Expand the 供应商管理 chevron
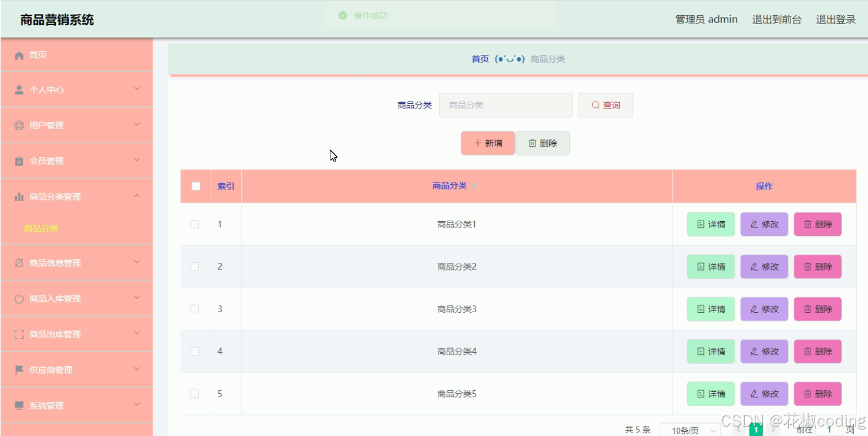Image resolution: width=868 pixels, height=436 pixels. tap(137, 369)
